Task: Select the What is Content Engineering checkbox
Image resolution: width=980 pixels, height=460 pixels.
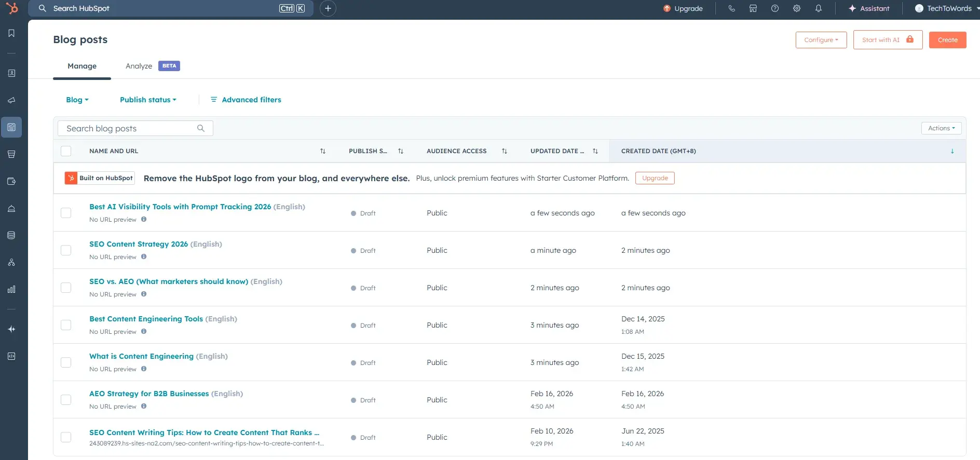Action: point(66,362)
